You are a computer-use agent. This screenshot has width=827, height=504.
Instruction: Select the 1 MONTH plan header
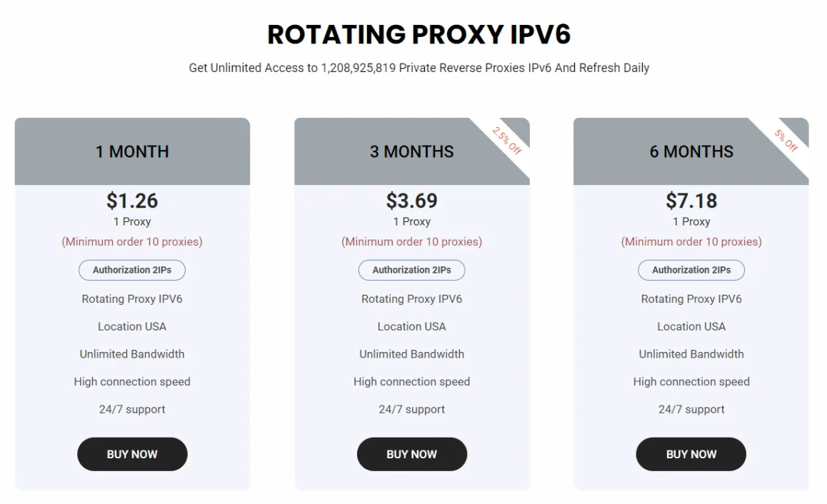pos(132,151)
